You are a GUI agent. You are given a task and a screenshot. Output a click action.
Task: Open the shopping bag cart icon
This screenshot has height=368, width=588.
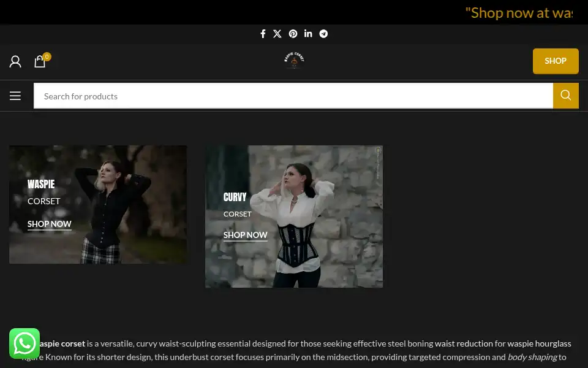[40, 61]
